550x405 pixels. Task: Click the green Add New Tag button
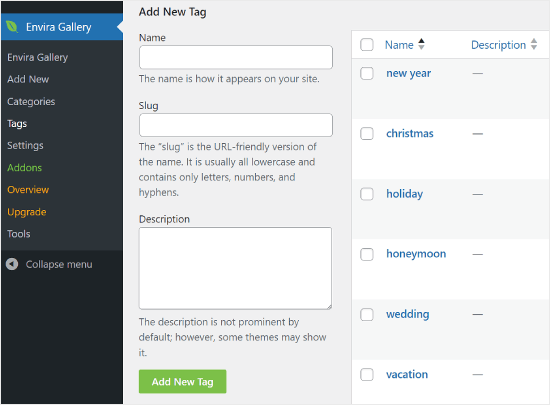182,382
